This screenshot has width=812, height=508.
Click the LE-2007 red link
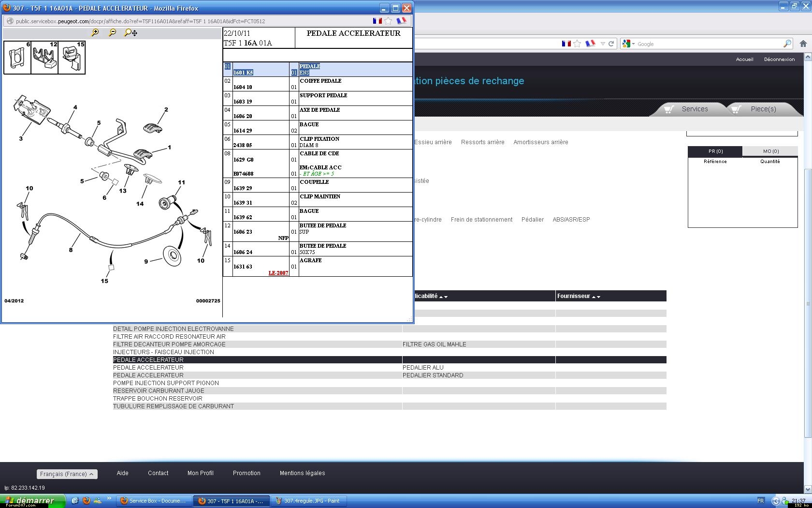[x=278, y=273]
